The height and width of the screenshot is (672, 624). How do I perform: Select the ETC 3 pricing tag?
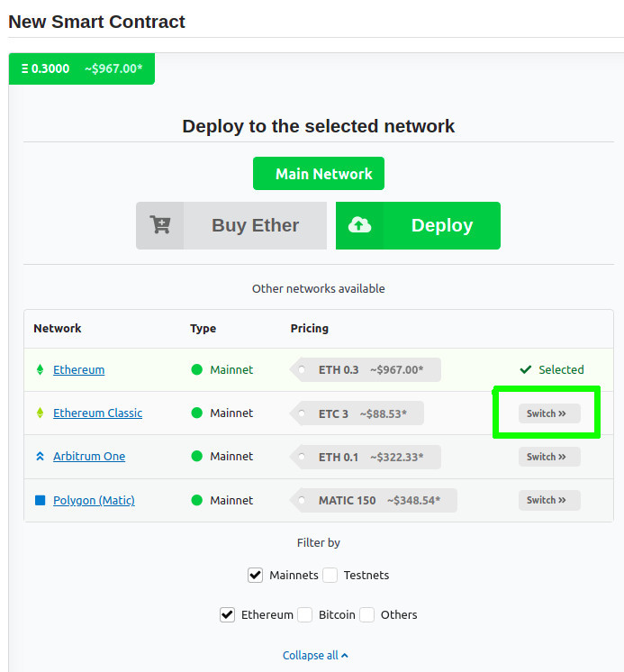click(357, 413)
